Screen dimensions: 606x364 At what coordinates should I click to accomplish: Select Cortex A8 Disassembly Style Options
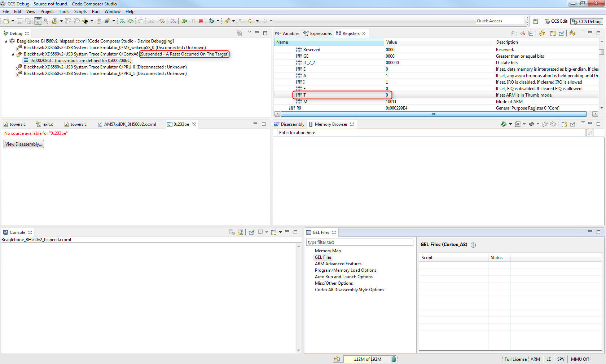(x=349, y=290)
